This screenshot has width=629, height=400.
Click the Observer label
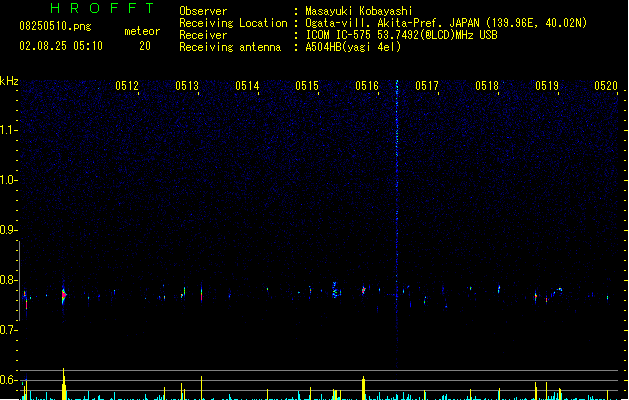tap(203, 11)
